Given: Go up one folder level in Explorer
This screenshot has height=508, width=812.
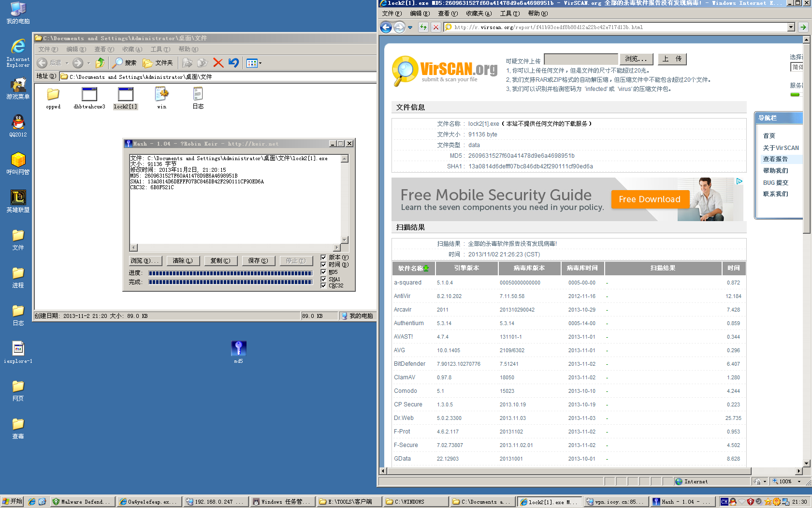Looking at the screenshot, I should tap(100, 63).
